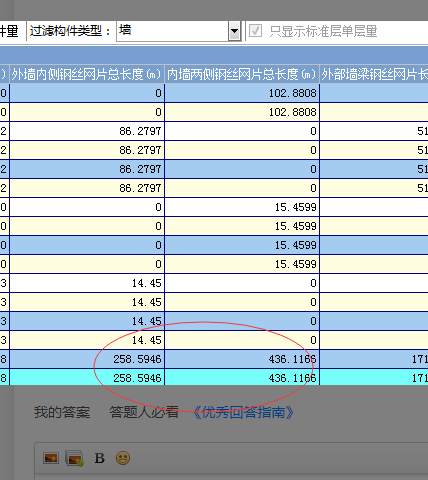Click the 内墙两侧钢丝网片总长度(m) column header
Image resolution: width=428 pixels, height=480 pixels.
click(x=242, y=74)
